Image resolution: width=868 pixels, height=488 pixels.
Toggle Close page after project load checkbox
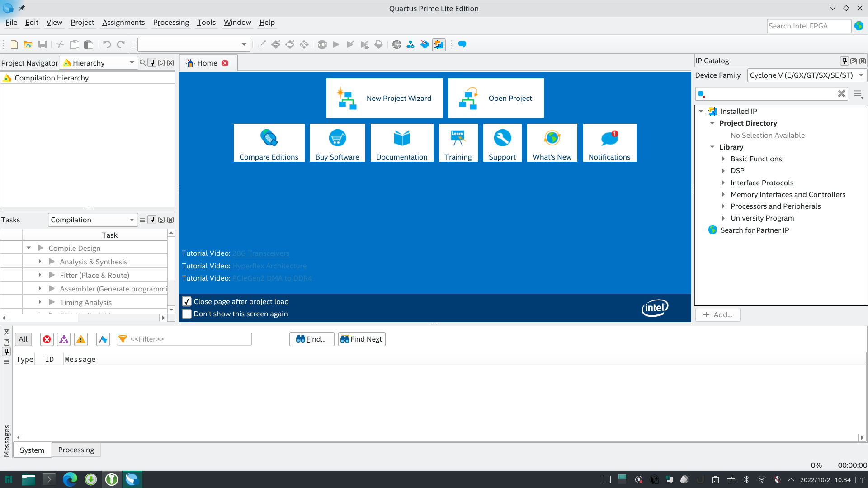click(x=187, y=301)
